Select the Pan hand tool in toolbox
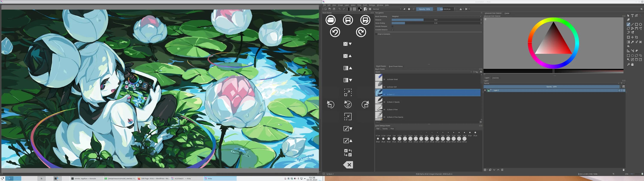The height and width of the screenshot is (181, 644). (632, 64)
